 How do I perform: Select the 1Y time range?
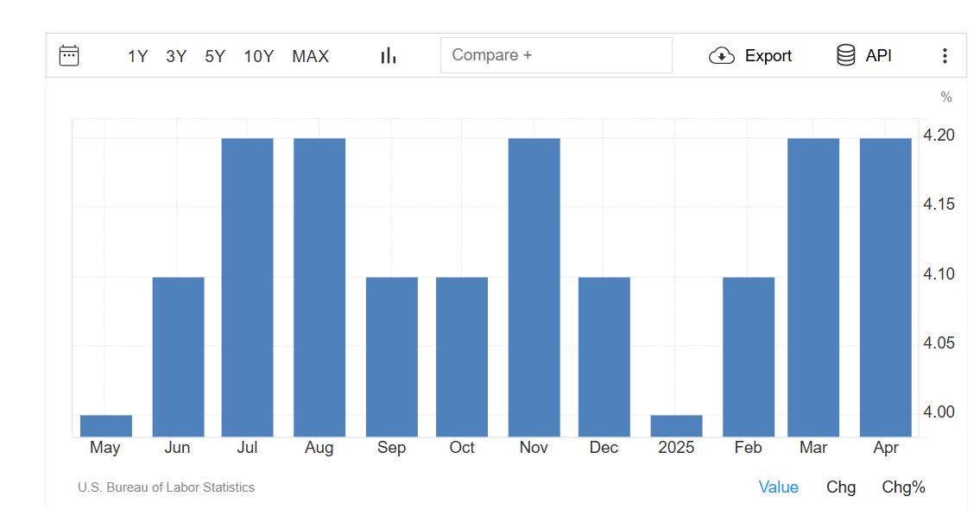tap(138, 57)
